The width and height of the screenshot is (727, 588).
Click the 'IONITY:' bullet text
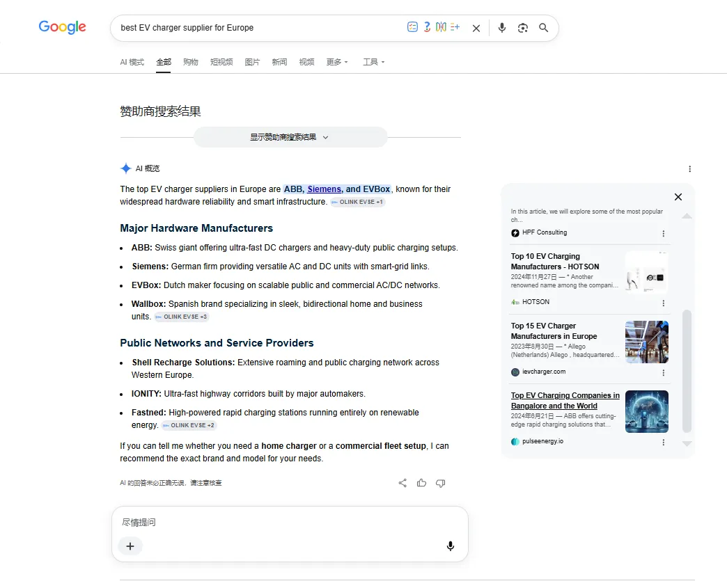click(x=146, y=394)
